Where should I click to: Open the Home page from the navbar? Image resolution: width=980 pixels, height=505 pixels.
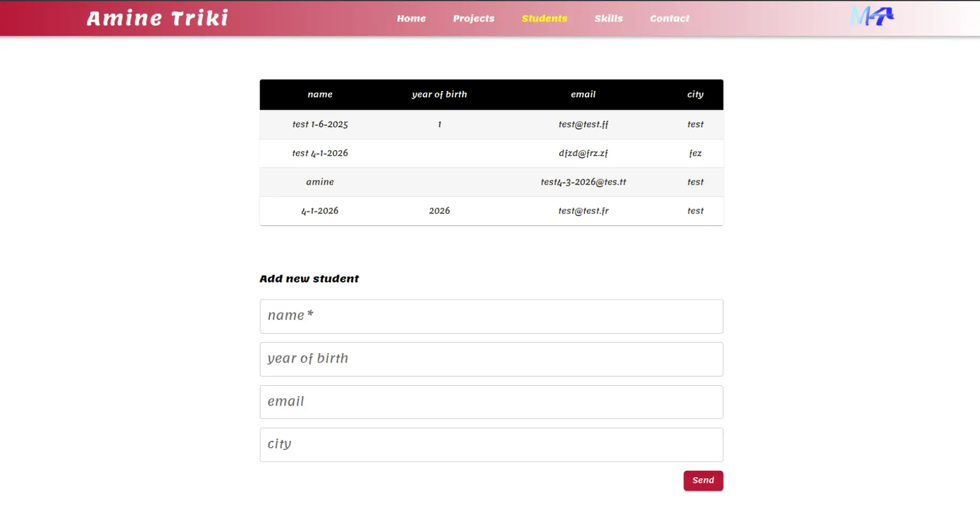coord(411,18)
